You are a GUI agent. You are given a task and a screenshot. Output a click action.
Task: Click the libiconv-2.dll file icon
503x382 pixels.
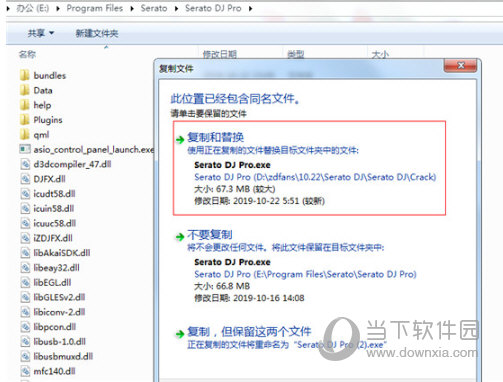(x=25, y=312)
